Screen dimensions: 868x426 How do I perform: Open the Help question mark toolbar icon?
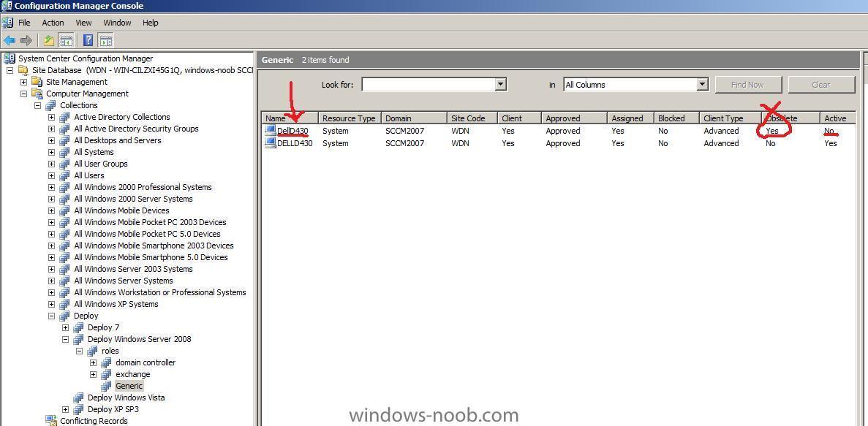click(x=88, y=40)
